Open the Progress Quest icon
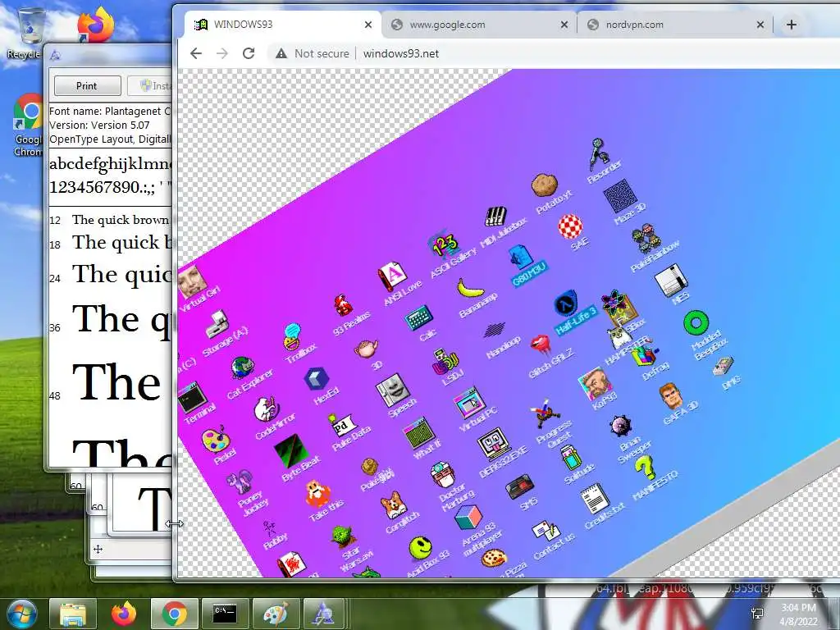 pos(546,414)
